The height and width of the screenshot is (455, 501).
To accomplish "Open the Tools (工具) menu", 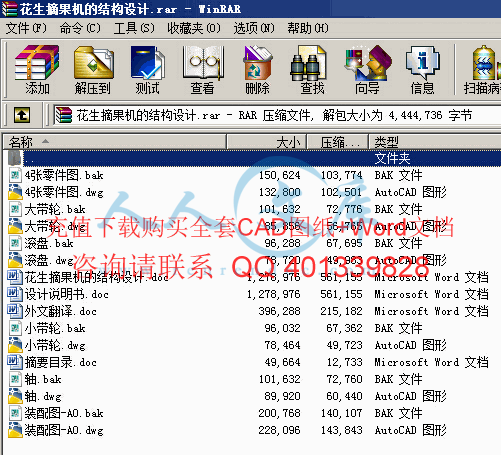I will pyautogui.click(x=134, y=28).
